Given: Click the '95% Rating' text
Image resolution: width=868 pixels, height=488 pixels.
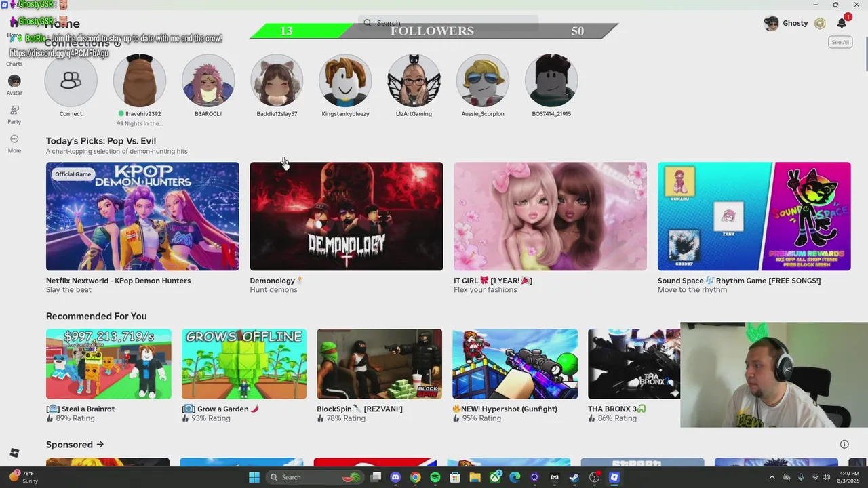Looking at the screenshot, I should click(x=481, y=418).
